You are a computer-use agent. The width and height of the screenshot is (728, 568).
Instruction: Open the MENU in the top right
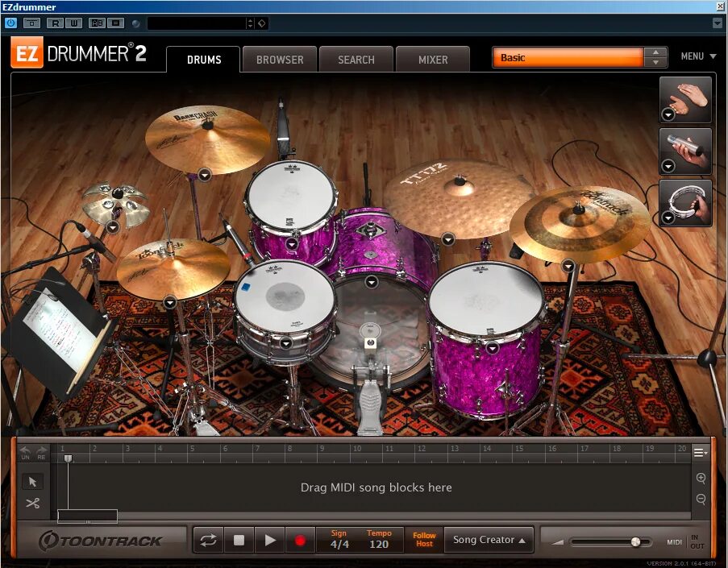coord(698,56)
